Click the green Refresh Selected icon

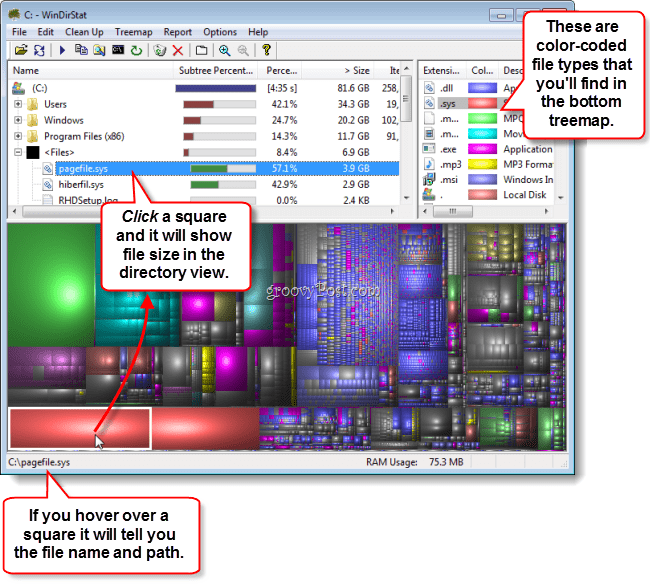coord(136,51)
